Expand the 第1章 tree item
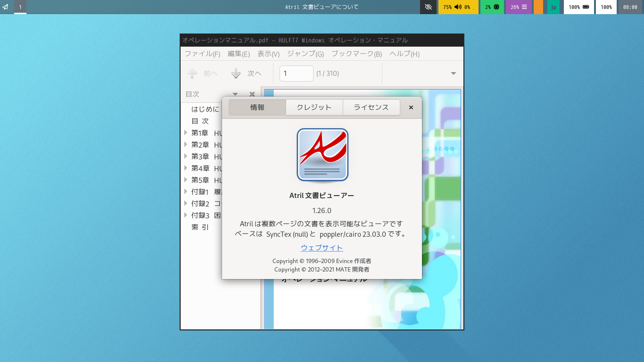 [186, 133]
